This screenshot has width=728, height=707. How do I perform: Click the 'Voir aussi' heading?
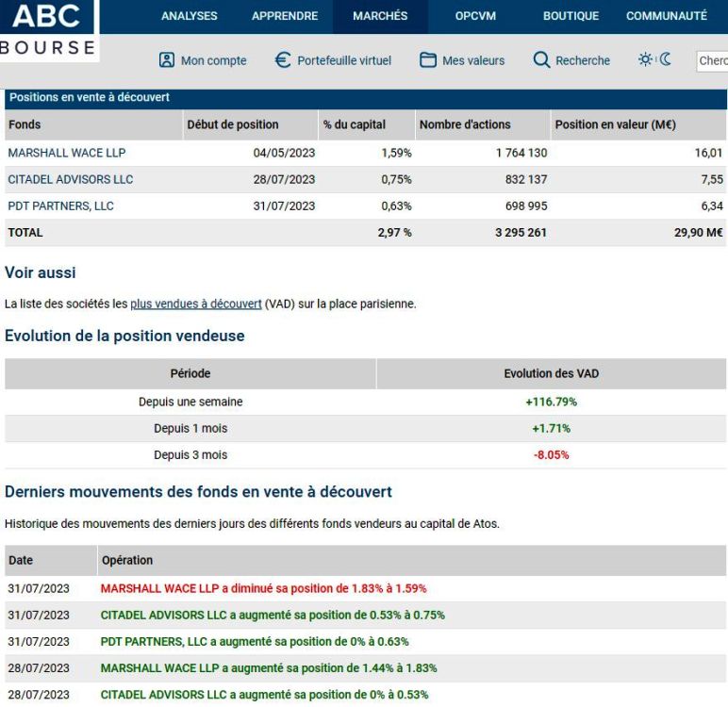40,272
